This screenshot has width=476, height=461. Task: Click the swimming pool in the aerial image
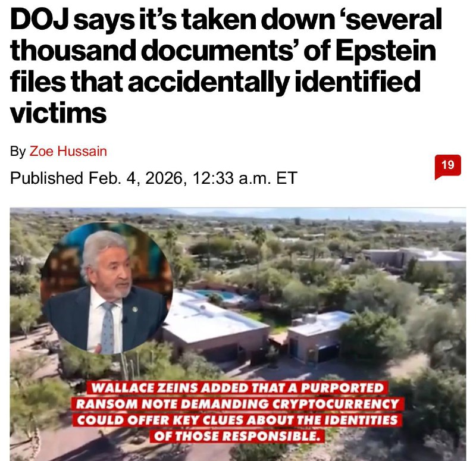click(x=221, y=295)
